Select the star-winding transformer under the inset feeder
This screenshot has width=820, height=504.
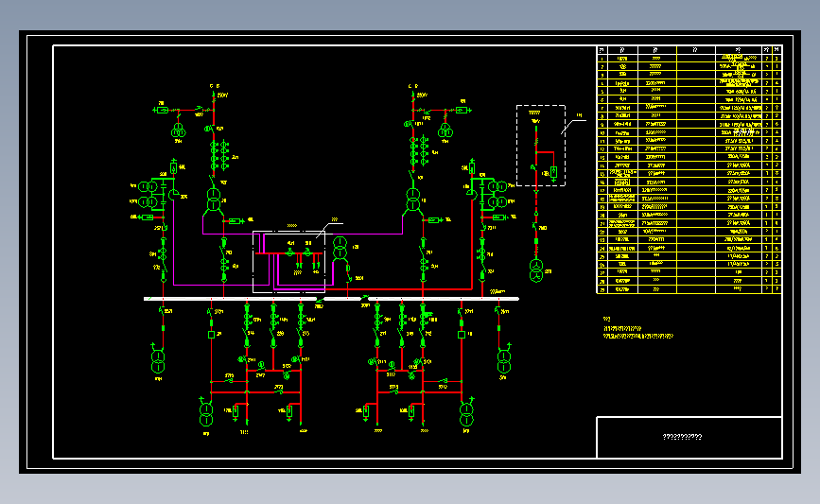536,270
